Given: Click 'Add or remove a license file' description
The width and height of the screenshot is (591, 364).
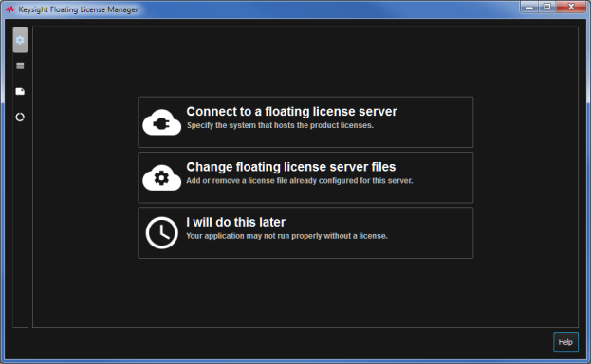Looking at the screenshot, I should (299, 181).
